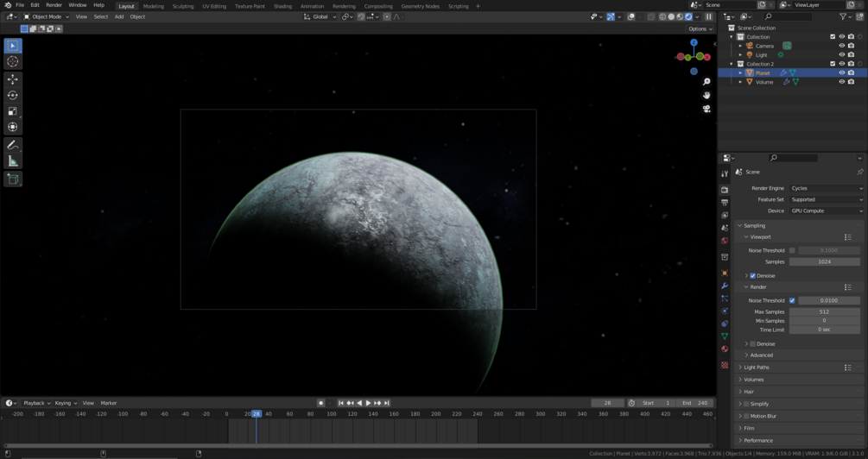Click the viewport Samples 1024 field
The height and width of the screenshot is (459, 868).
(x=824, y=261)
